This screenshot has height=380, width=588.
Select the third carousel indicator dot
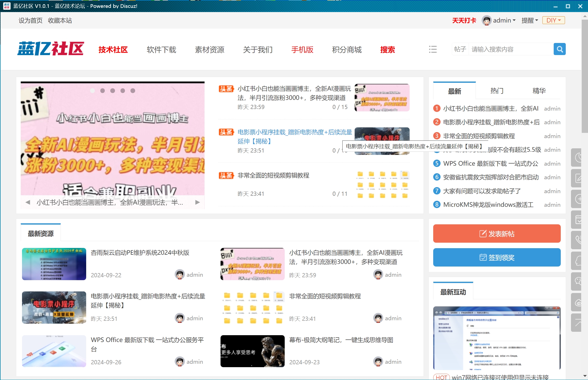113,91
